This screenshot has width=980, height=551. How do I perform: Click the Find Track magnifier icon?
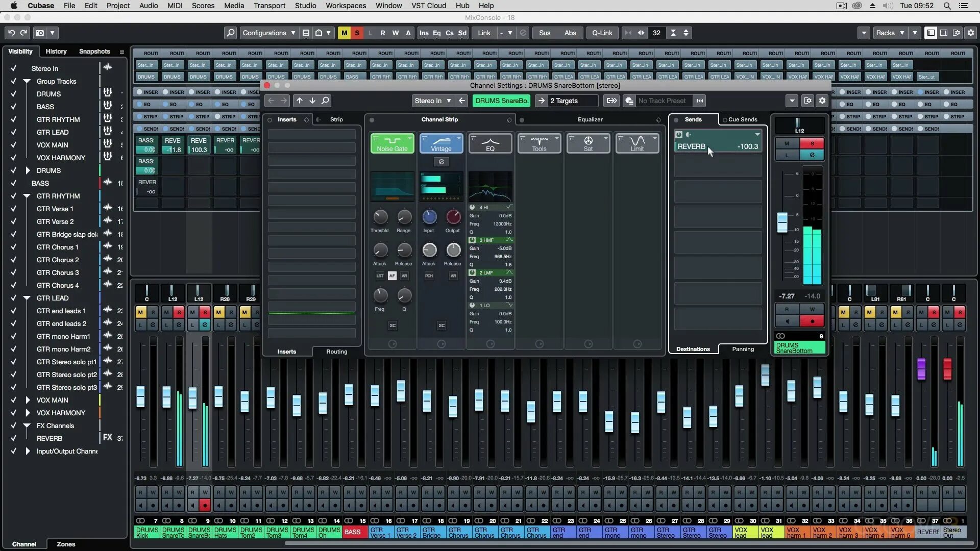point(230,33)
